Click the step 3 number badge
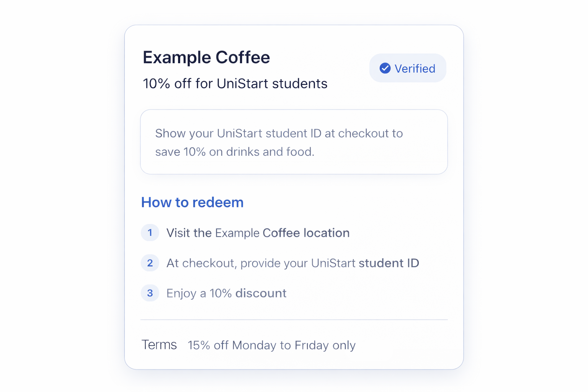 [x=150, y=293]
